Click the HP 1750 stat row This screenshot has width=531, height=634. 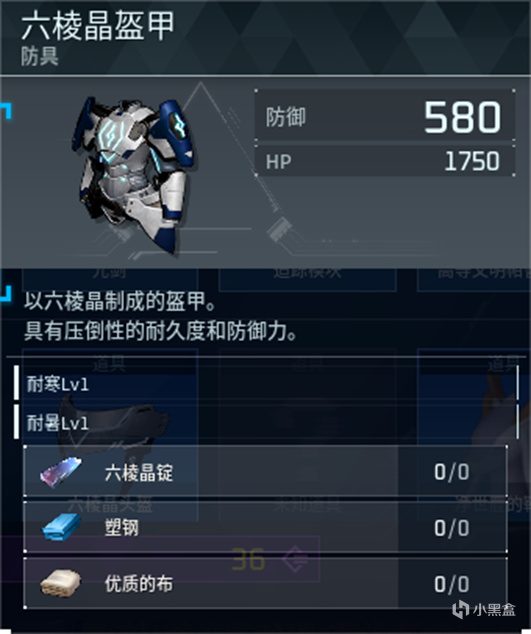click(x=385, y=161)
